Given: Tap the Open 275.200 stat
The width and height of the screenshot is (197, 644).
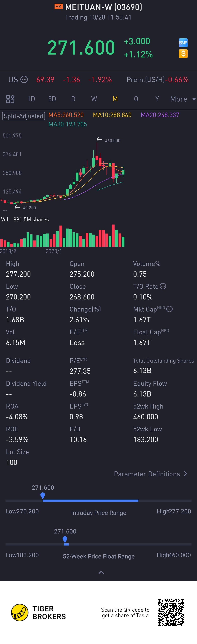Looking at the screenshot, I should click(x=82, y=269).
